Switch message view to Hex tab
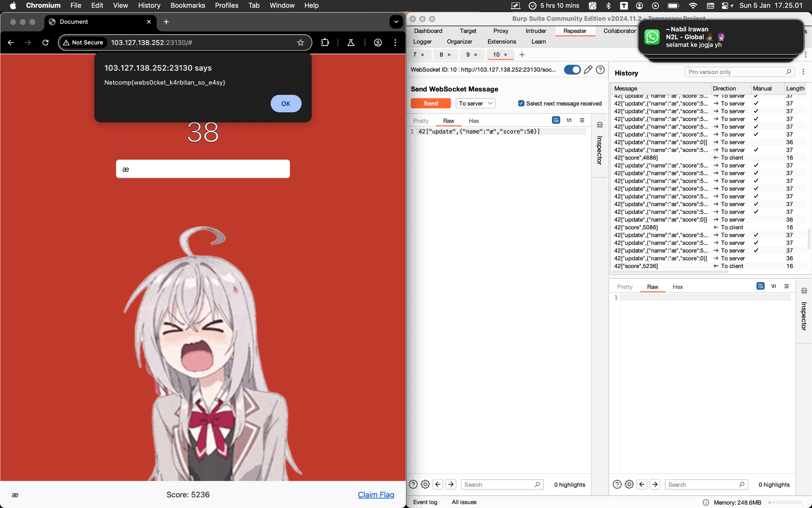 (473, 121)
